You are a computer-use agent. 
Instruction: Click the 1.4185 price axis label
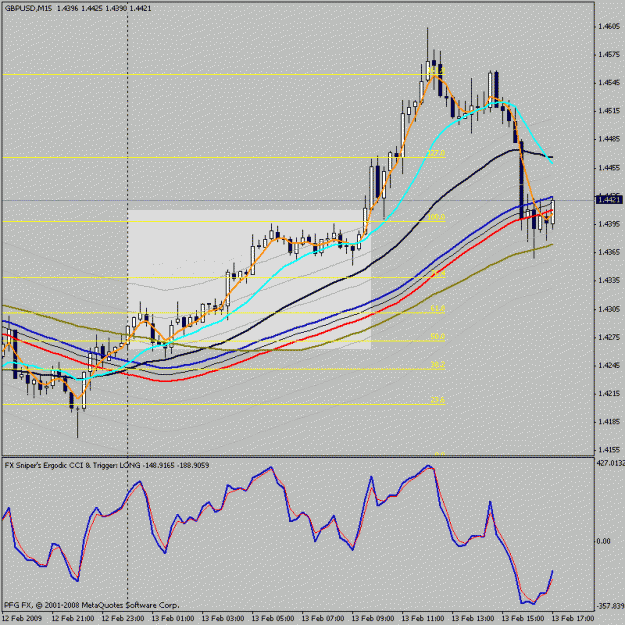(609, 421)
